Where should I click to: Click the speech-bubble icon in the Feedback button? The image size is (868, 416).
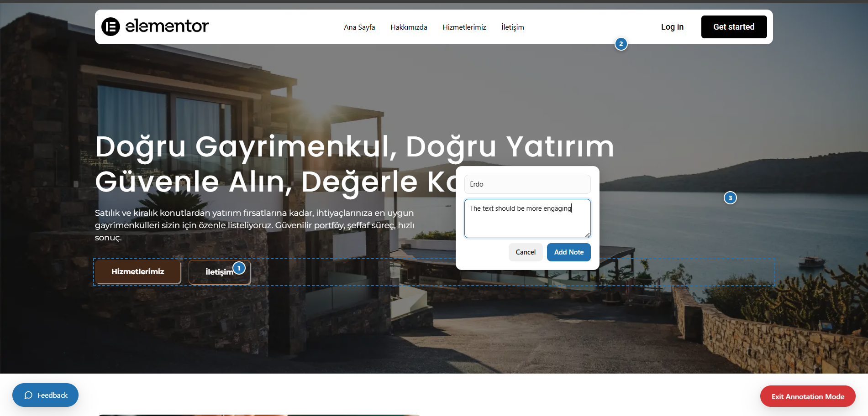(28, 395)
